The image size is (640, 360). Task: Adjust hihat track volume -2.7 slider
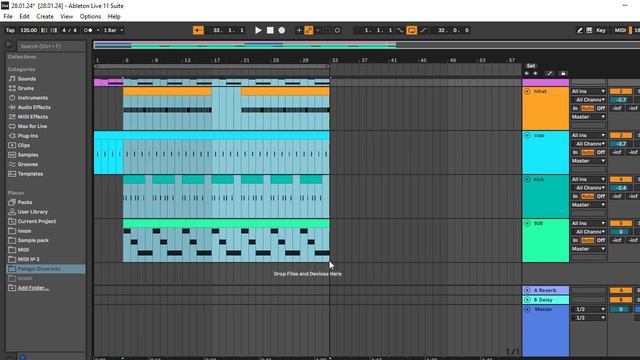(x=620, y=100)
